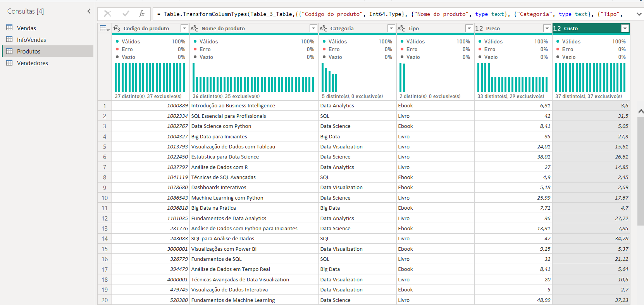Viewport: 644px width, 305px height.
Task: Click Custo cell with value 34,78
Action: 591,238
